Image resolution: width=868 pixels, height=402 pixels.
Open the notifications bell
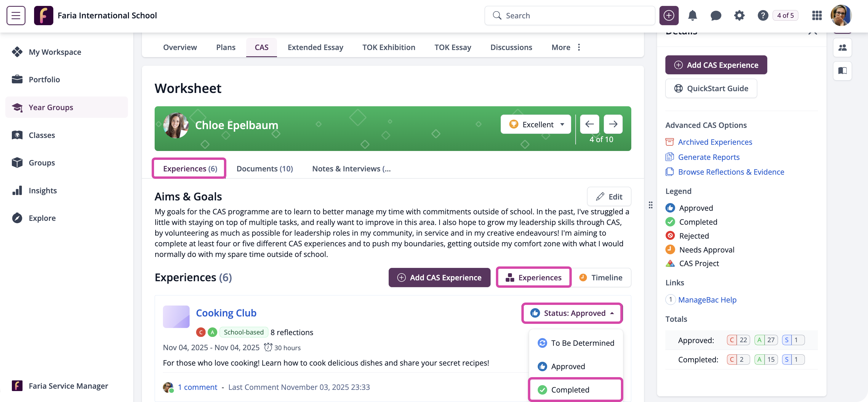point(692,15)
